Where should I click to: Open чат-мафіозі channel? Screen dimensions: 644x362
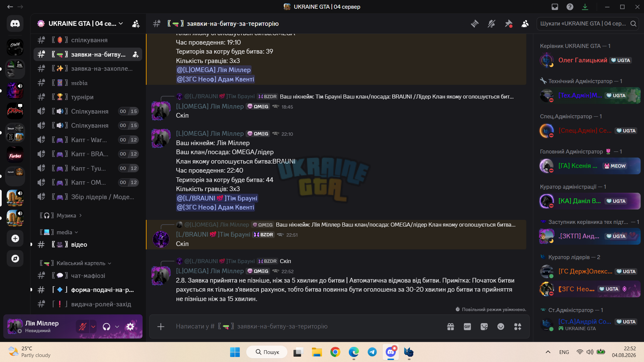click(x=88, y=276)
